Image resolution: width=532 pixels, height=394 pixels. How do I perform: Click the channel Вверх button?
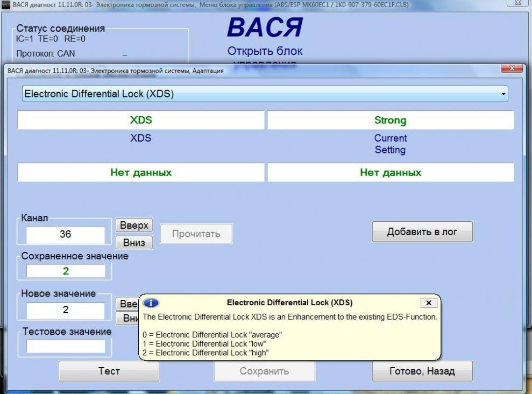click(x=134, y=225)
